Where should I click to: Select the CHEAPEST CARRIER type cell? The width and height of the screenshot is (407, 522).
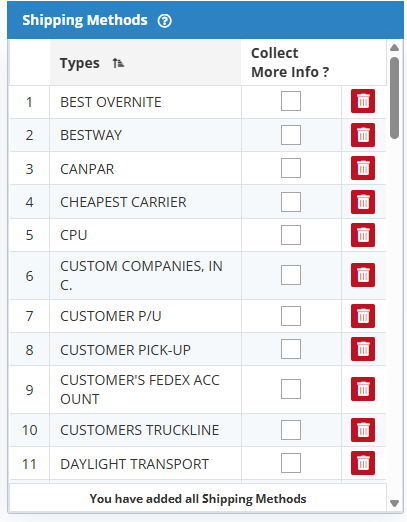(x=145, y=202)
